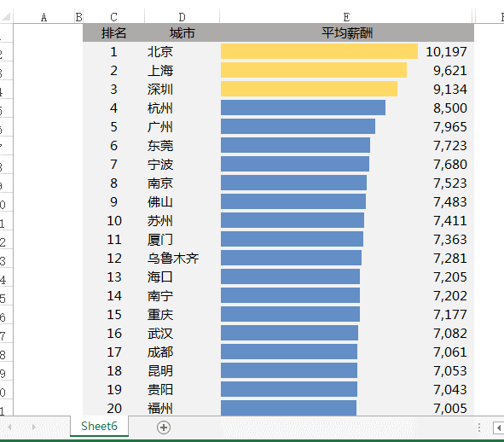Select the 苏州 city cell

pyautogui.click(x=182, y=220)
